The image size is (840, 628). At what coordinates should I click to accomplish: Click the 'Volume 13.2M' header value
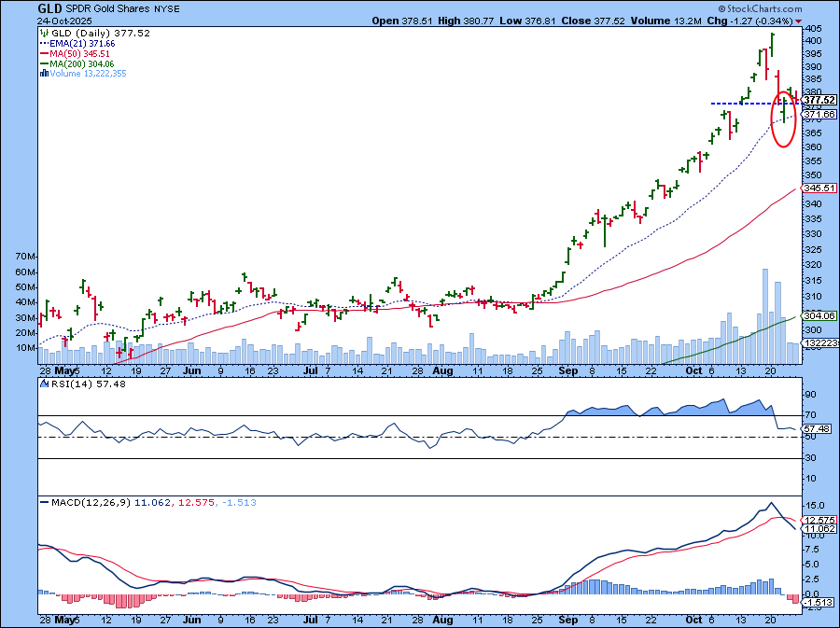pos(665,21)
